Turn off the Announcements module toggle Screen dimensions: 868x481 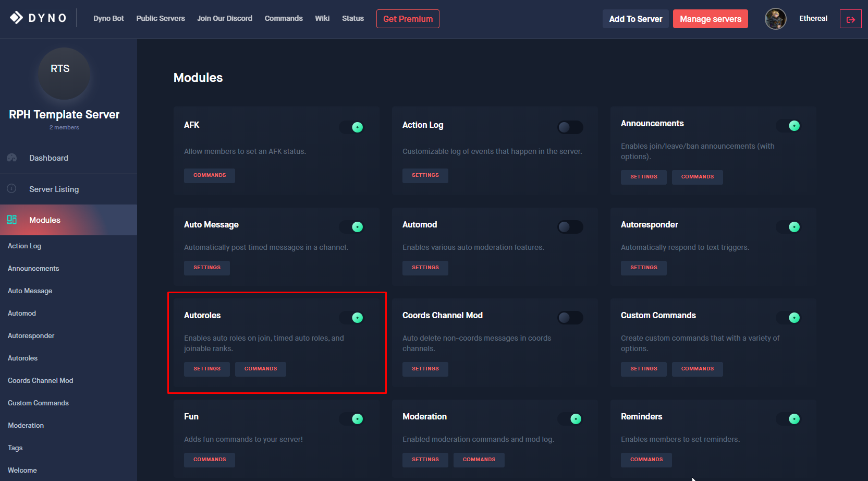pyautogui.click(x=789, y=125)
